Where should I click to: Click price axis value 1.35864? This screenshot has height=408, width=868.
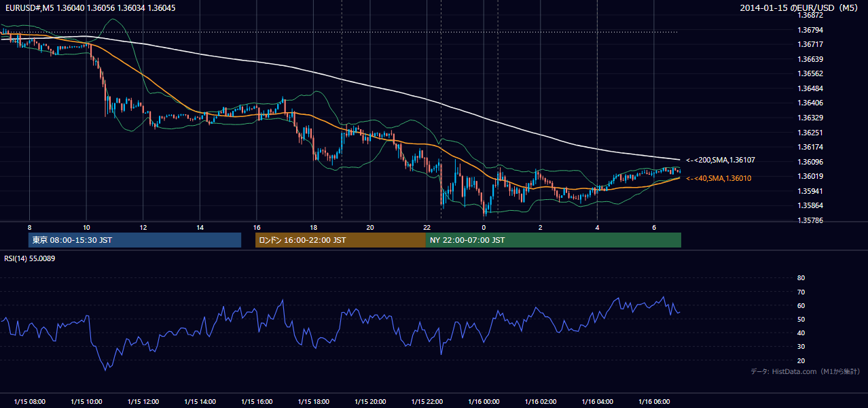(x=812, y=205)
